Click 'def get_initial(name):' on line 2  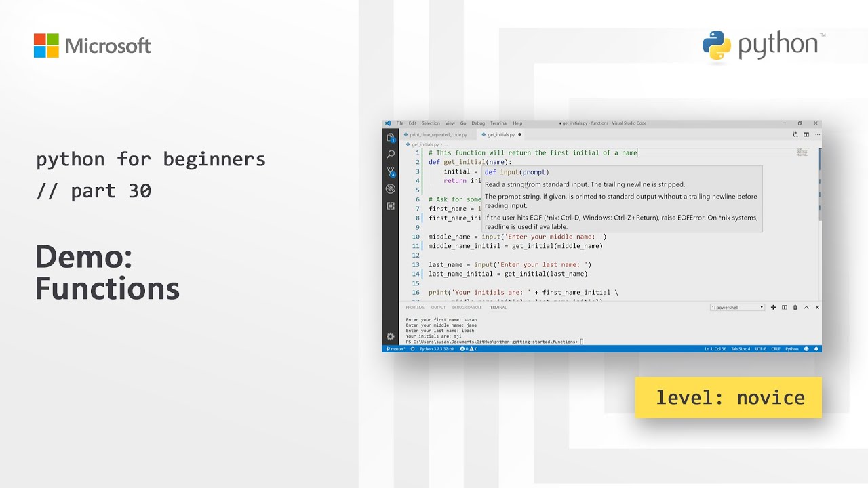point(470,163)
